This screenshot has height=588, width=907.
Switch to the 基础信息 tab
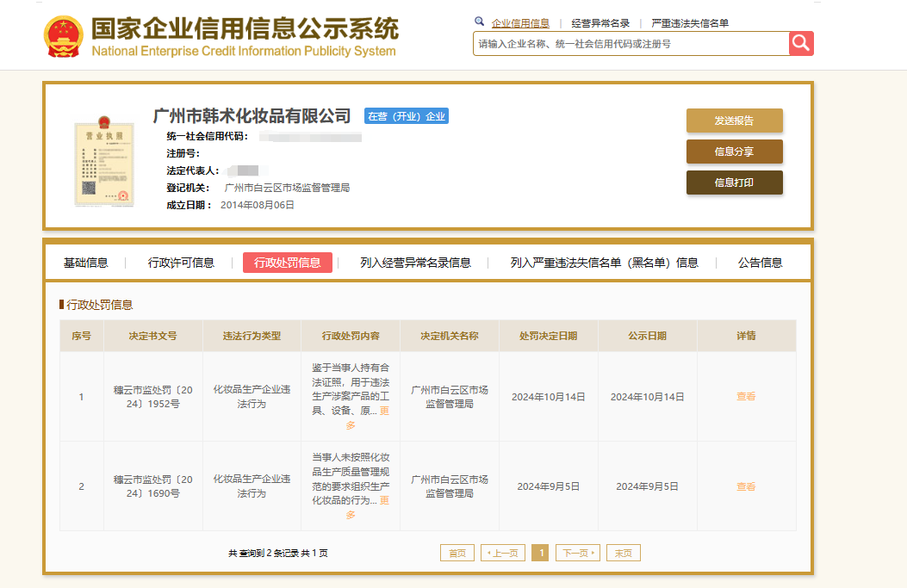[85, 263]
